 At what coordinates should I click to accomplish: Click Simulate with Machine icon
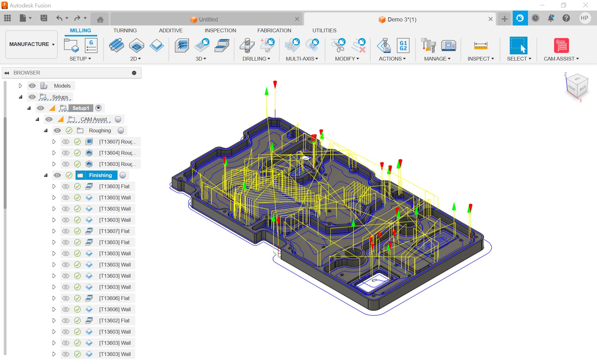(x=384, y=46)
